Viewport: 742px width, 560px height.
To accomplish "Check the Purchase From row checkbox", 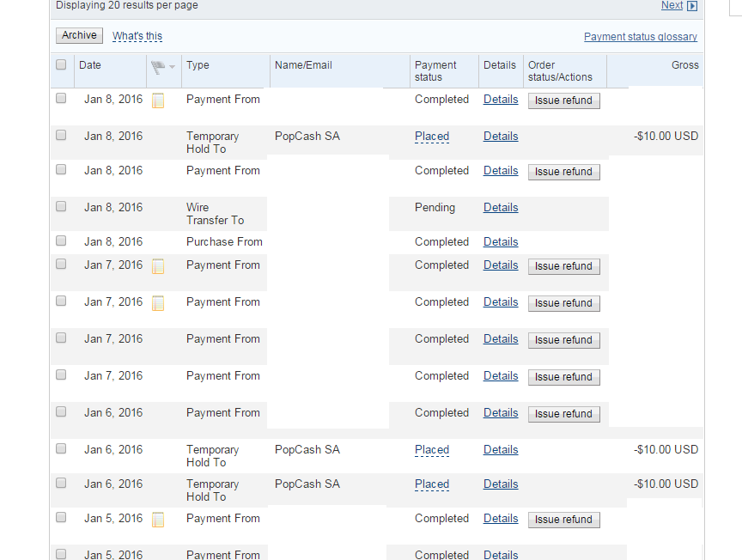I will (61, 241).
